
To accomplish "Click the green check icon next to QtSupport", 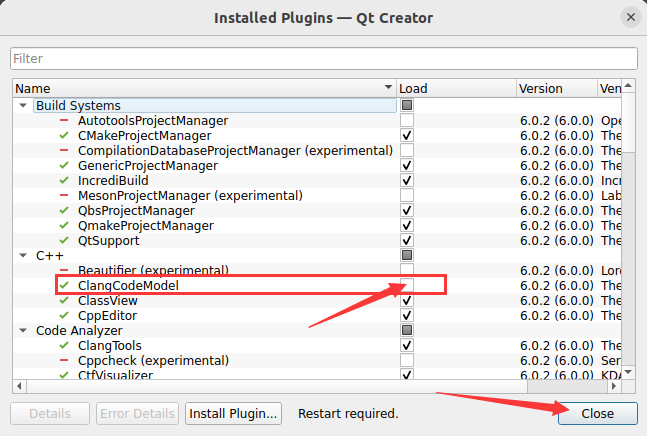I will [x=64, y=240].
